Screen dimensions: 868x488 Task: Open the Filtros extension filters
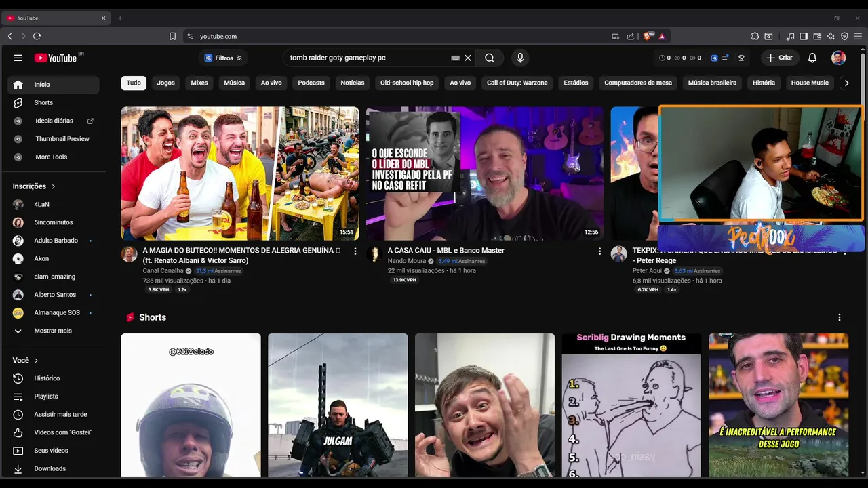pos(223,58)
